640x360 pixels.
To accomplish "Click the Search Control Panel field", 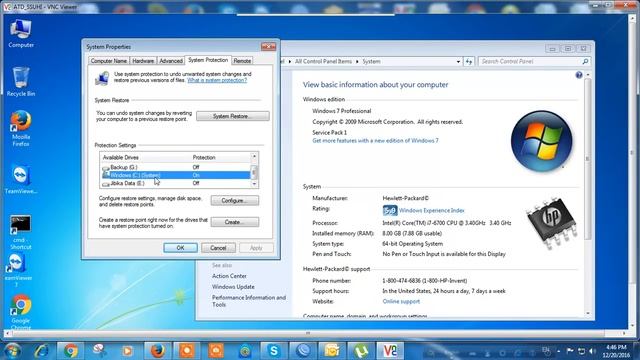I will click(531, 62).
